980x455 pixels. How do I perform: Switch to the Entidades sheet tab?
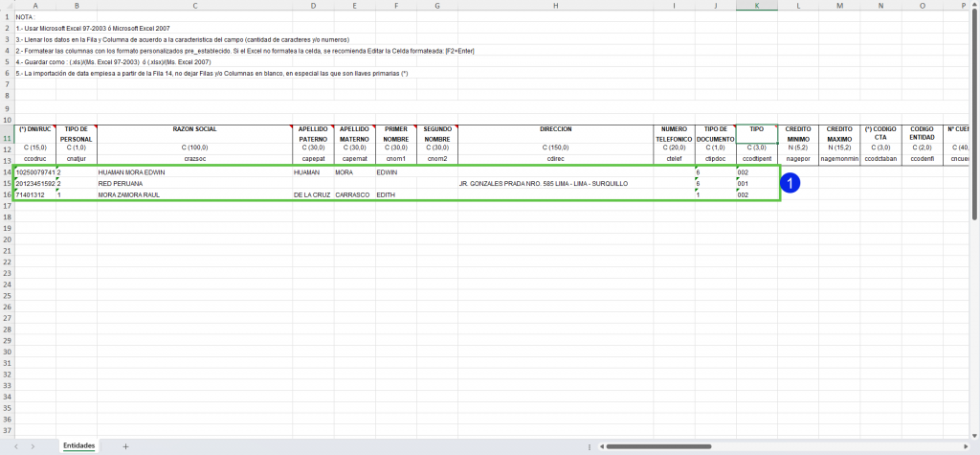78,445
